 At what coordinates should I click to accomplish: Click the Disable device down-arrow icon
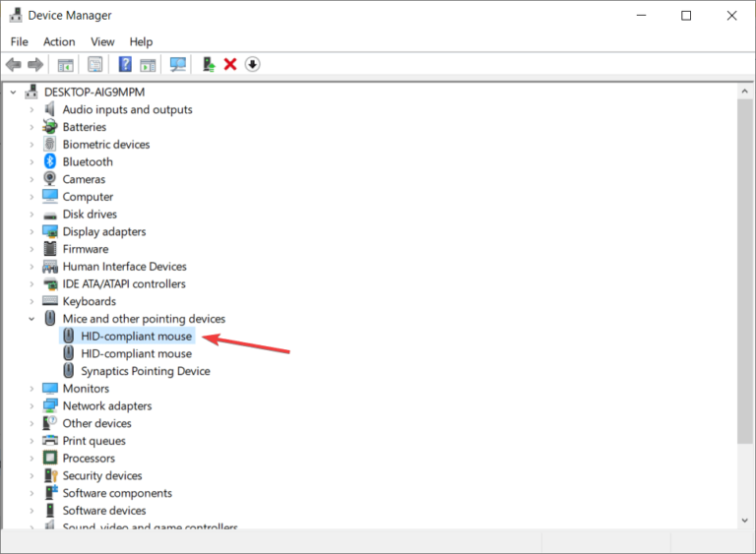pyautogui.click(x=252, y=64)
